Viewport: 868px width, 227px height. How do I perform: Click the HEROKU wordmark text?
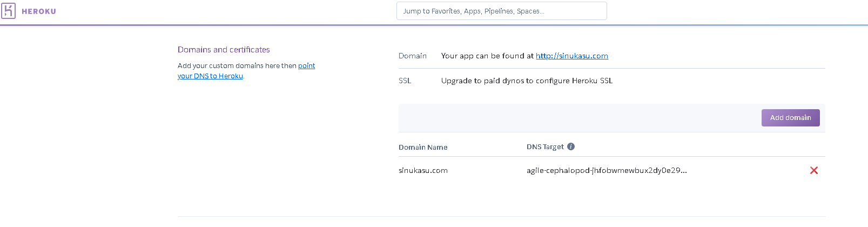[39, 11]
